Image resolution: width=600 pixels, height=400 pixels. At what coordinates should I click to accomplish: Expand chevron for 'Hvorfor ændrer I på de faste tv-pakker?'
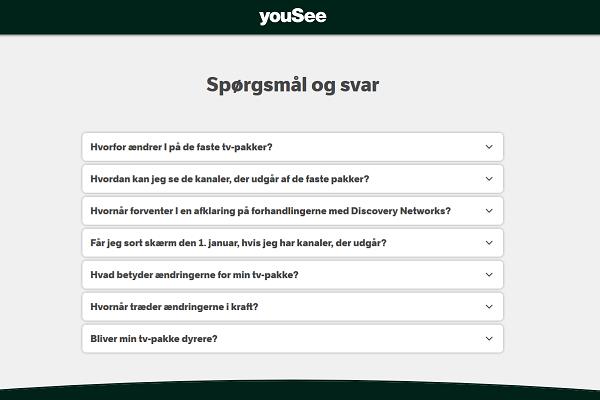(x=489, y=147)
